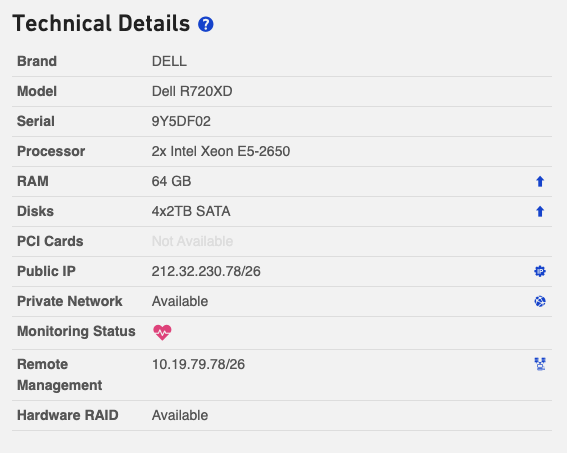
Task: Click RAM upgrade arrow icon
Action: point(540,181)
